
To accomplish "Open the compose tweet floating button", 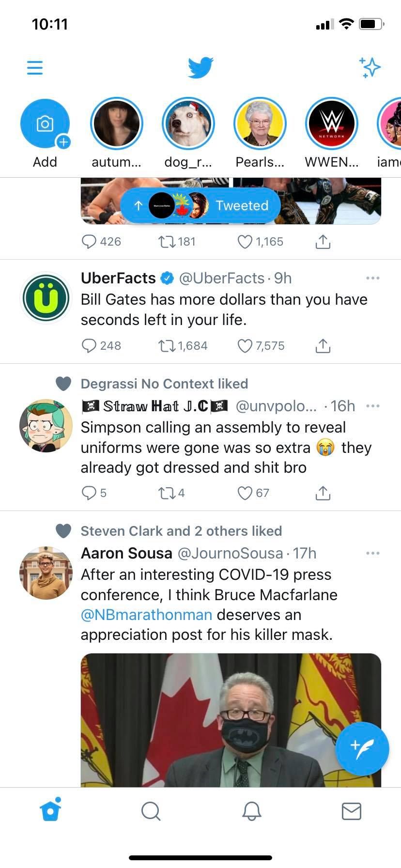I will coord(362,749).
